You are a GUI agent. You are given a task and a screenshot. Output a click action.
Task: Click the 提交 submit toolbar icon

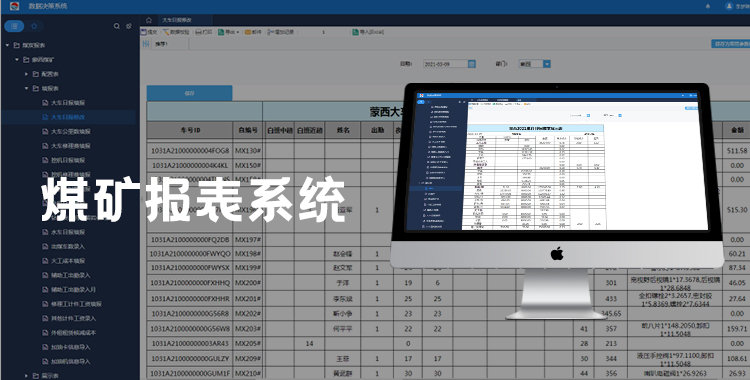pyautogui.click(x=149, y=32)
